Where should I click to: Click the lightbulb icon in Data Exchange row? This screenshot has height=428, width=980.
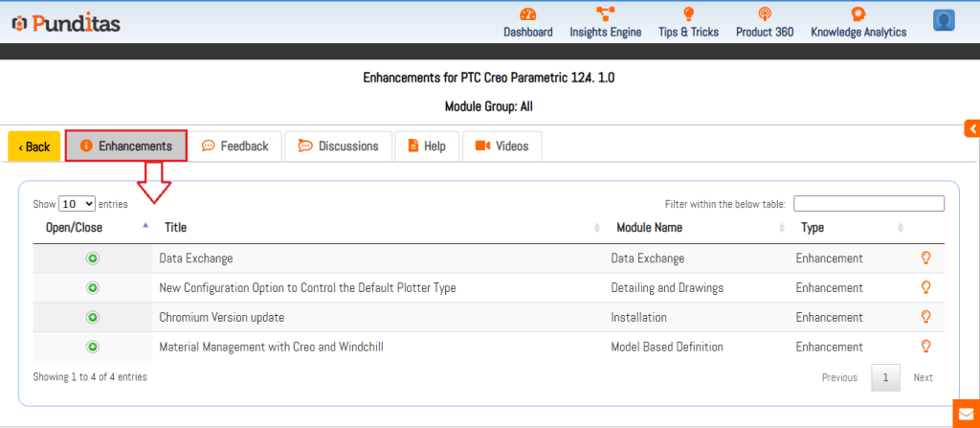924,259
